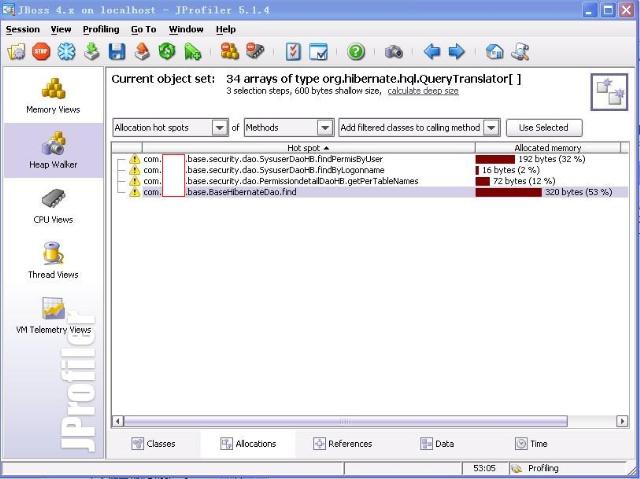This screenshot has height=479, width=640.
Task: Click the find/search document toolbar icon
Action: (520, 52)
